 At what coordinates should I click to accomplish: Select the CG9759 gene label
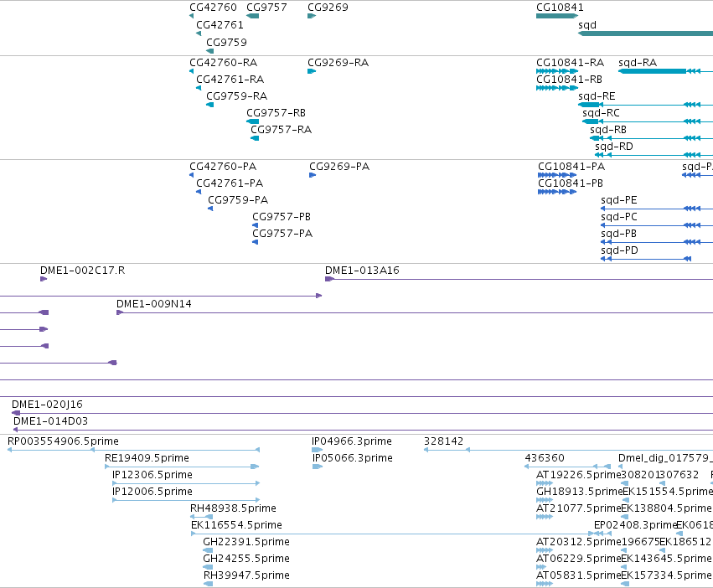coord(226,42)
